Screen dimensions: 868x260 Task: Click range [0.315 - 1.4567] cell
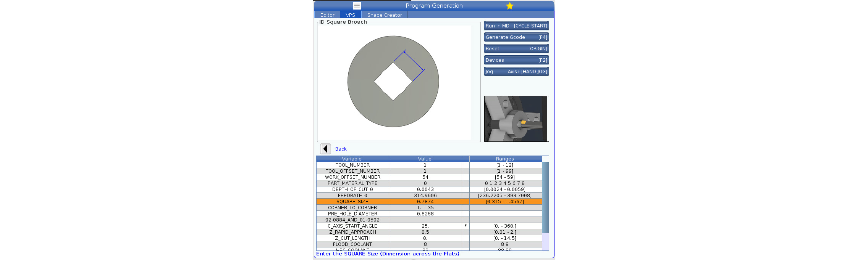[x=505, y=202]
